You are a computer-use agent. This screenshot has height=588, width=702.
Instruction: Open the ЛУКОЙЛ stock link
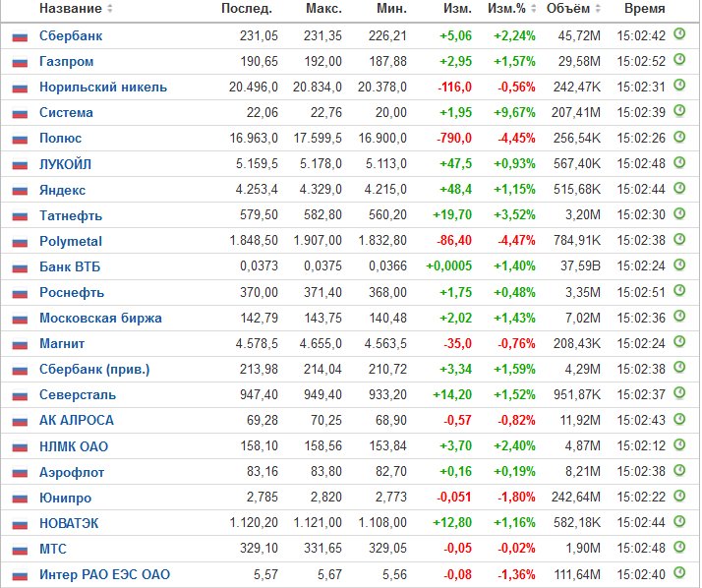click(x=65, y=164)
